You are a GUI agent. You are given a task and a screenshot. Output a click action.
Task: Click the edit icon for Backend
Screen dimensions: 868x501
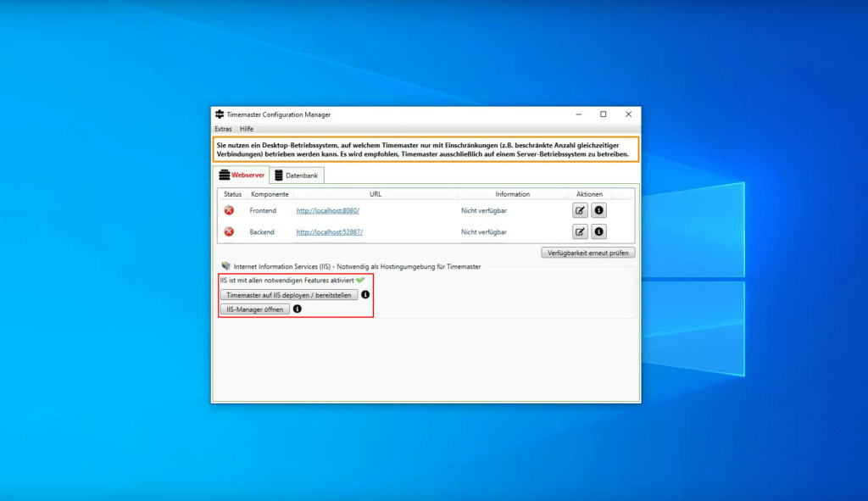pyautogui.click(x=580, y=231)
